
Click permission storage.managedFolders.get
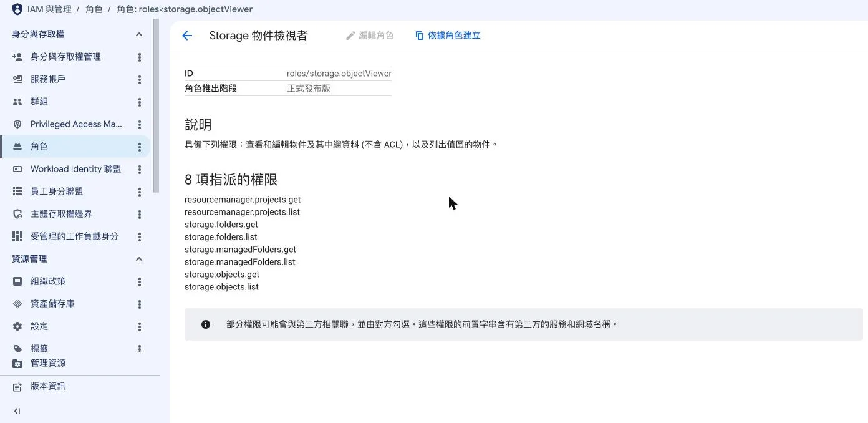coord(240,250)
